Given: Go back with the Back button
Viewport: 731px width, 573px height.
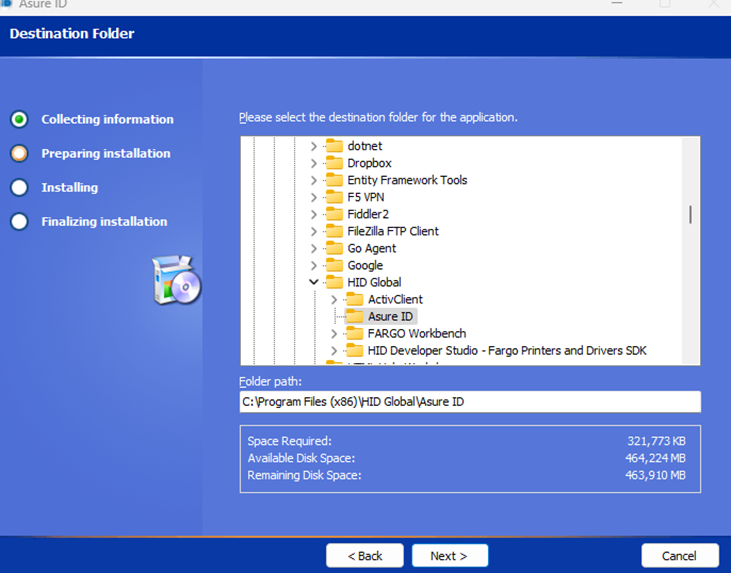Looking at the screenshot, I should click(x=365, y=555).
